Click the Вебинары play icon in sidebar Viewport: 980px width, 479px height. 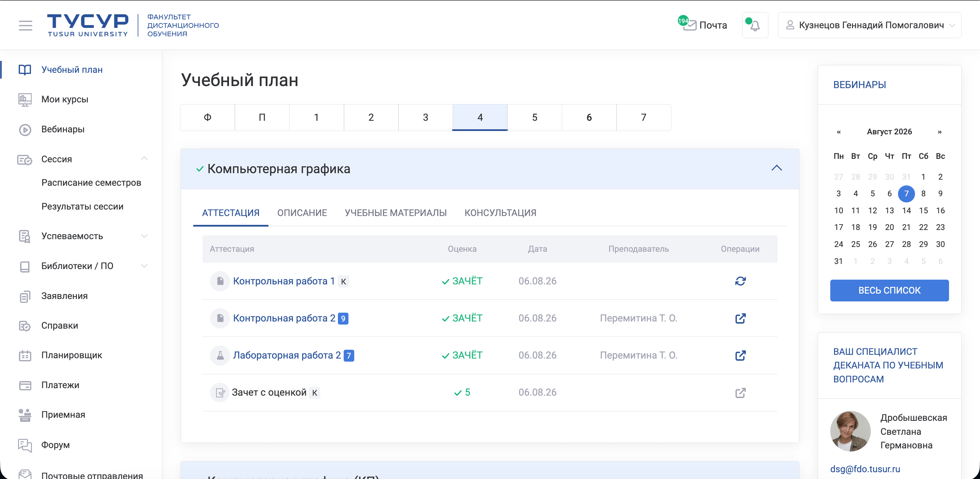[25, 129]
